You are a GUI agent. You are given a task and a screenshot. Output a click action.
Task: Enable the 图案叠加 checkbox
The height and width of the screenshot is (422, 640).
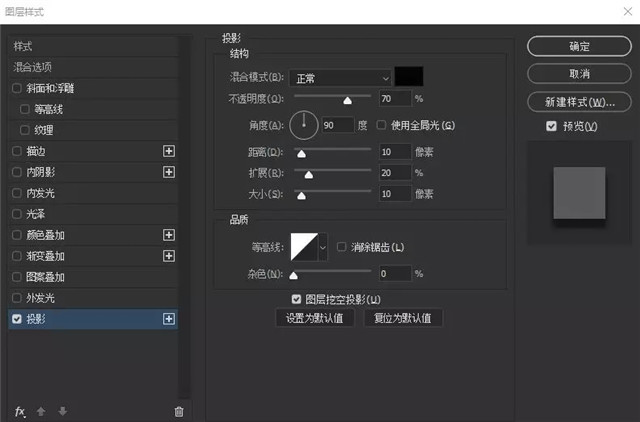click(x=17, y=277)
